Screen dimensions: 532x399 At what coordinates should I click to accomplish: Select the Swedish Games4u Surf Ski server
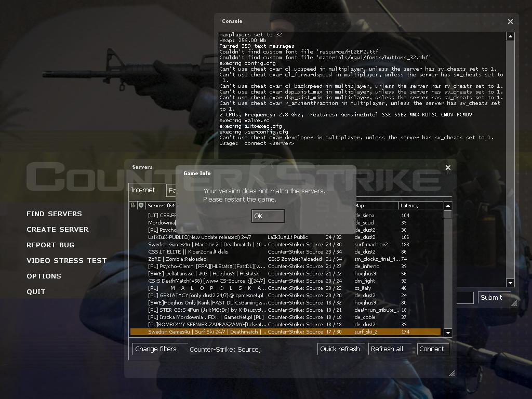(x=285, y=332)
